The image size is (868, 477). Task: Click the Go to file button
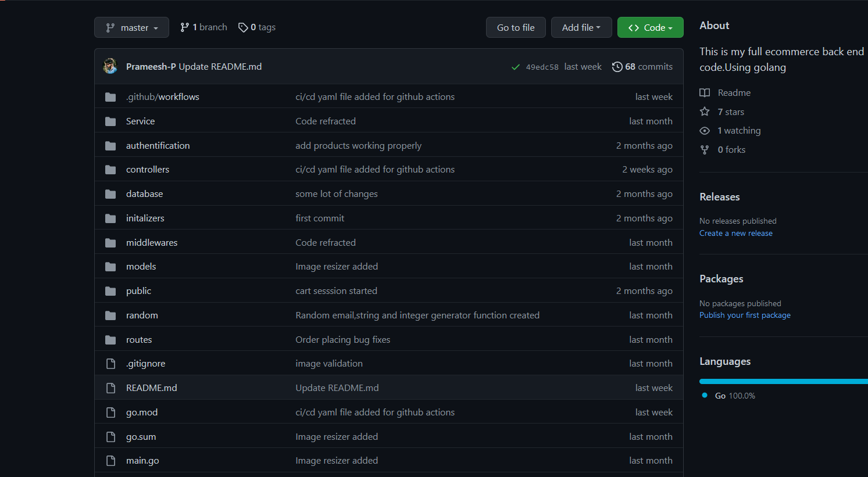pos(516,27)
